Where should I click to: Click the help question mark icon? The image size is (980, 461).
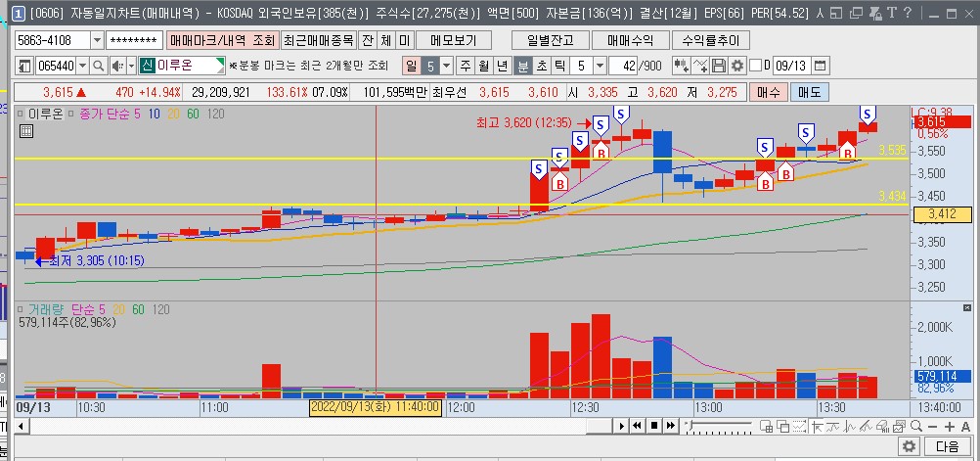(x=908, y=13)
